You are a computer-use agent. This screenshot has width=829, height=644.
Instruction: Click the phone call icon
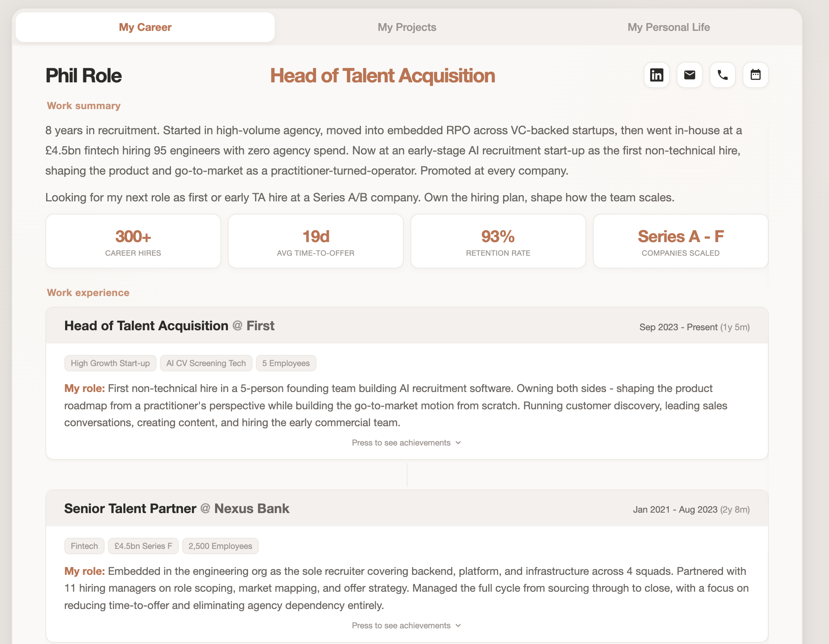tap(722, 75)
